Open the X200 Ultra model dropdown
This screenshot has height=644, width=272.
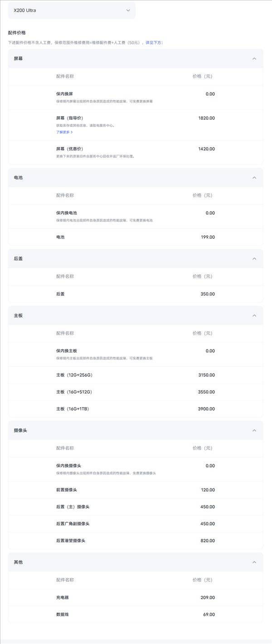[x=72, y=10]
